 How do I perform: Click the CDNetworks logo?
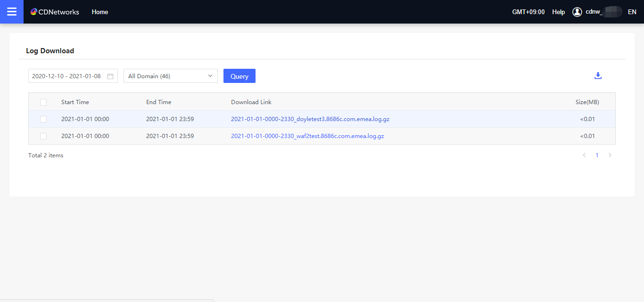[x=55, y=11]
